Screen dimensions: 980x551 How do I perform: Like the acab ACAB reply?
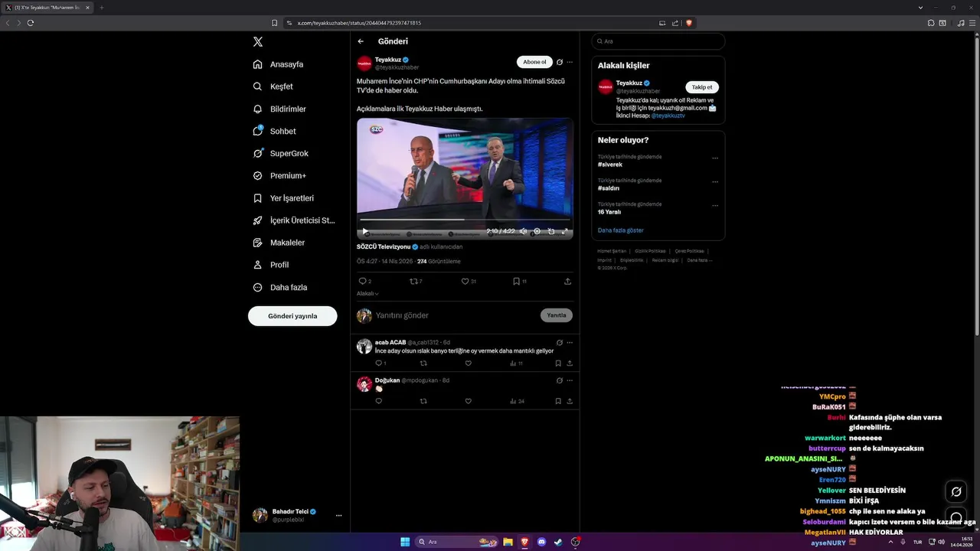469,364
